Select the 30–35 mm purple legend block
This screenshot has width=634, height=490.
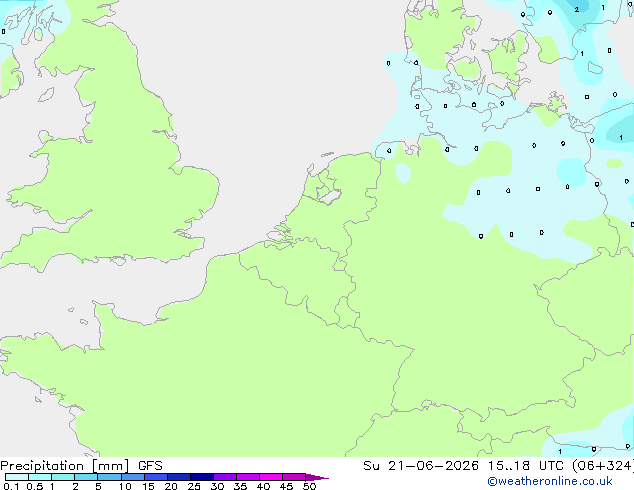(x=225, y=477)
